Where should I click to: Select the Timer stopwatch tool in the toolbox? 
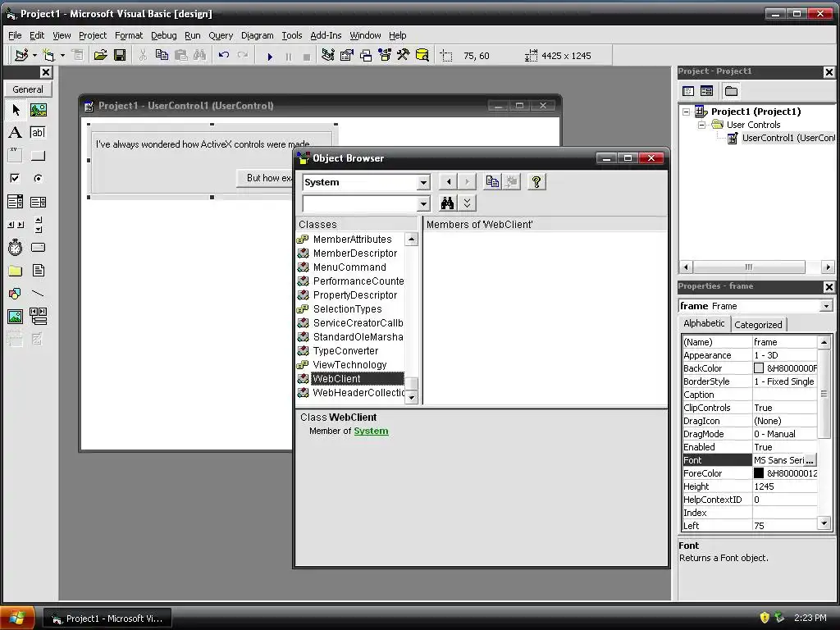point(16,248)
